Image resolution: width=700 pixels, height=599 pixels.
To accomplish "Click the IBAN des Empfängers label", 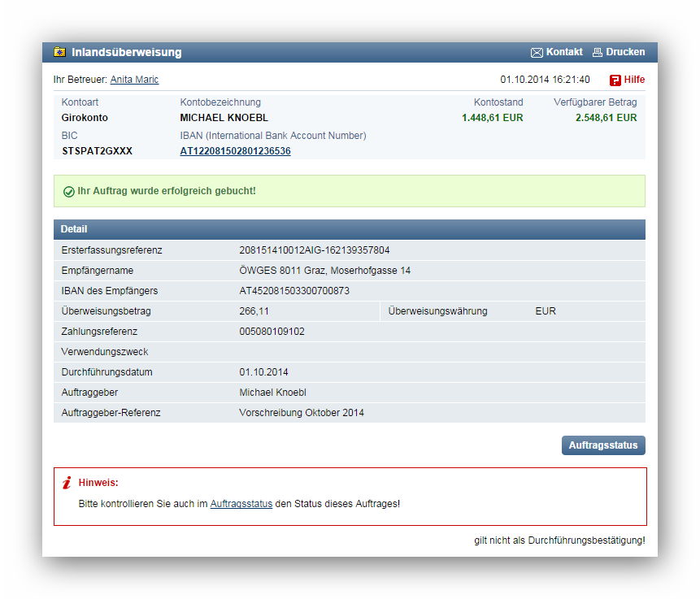I will pyautogui.click(x=110, y=291).
